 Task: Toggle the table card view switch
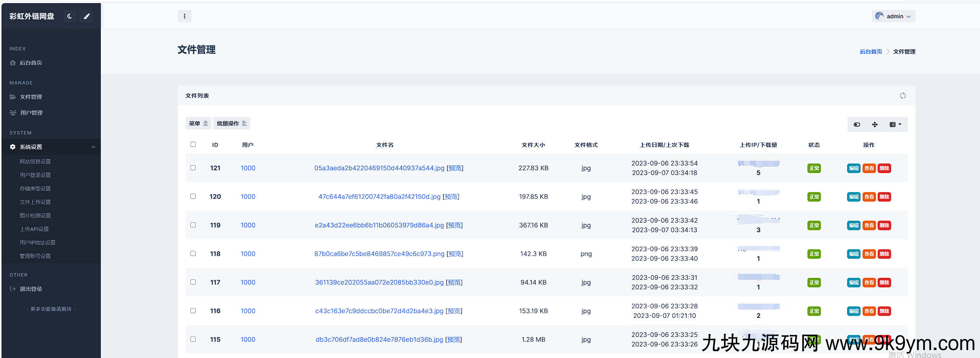[x=857, y=125]
